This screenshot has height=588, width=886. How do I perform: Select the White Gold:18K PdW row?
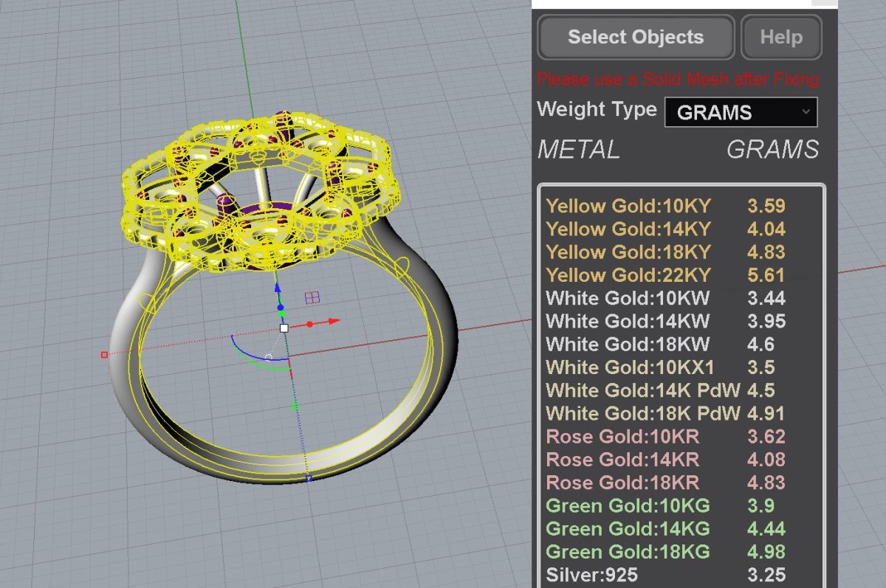click(666, 413)
